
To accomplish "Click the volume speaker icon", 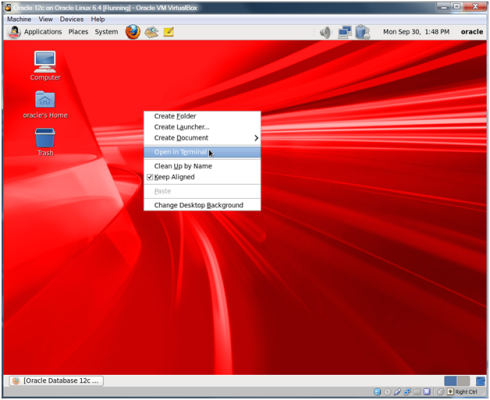I will (325, 32).
